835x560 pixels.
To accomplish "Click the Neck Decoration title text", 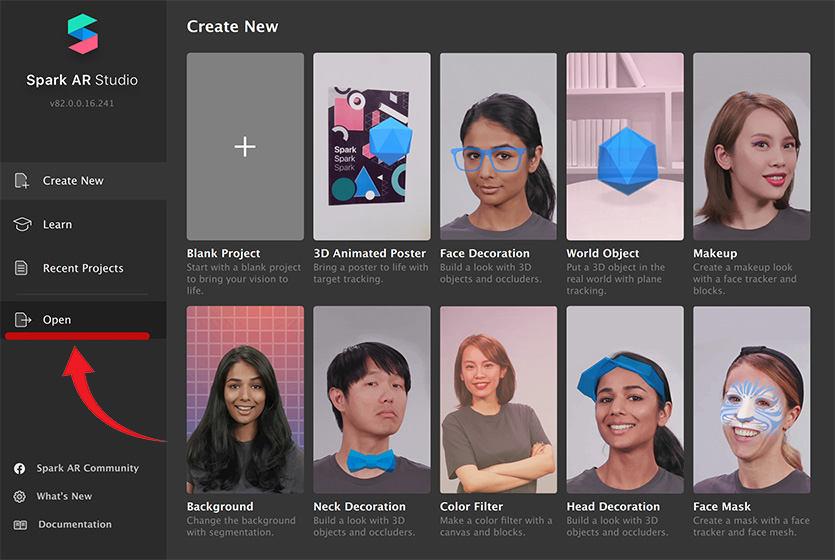I will (359, 507).
